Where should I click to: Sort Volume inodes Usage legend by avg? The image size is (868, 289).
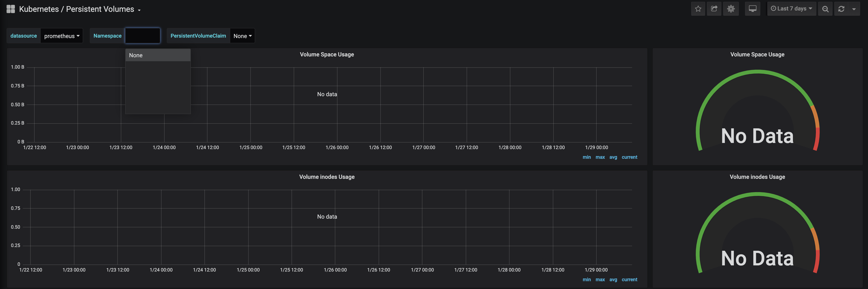click(613, 280)
